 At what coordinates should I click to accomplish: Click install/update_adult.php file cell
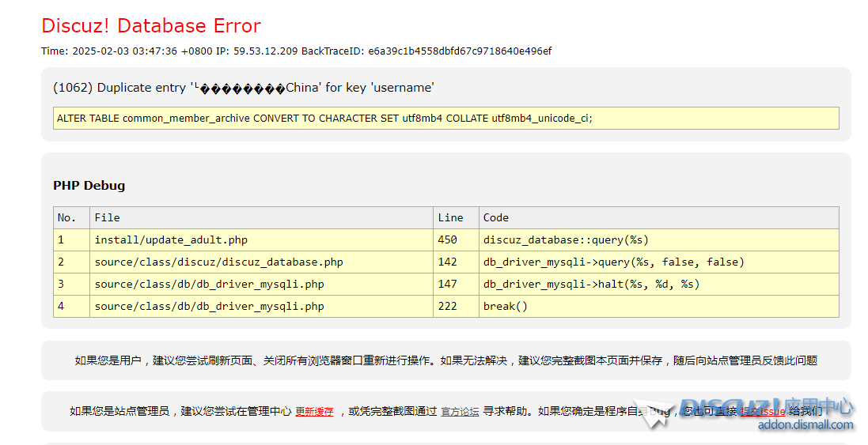[x=261, y=240]
